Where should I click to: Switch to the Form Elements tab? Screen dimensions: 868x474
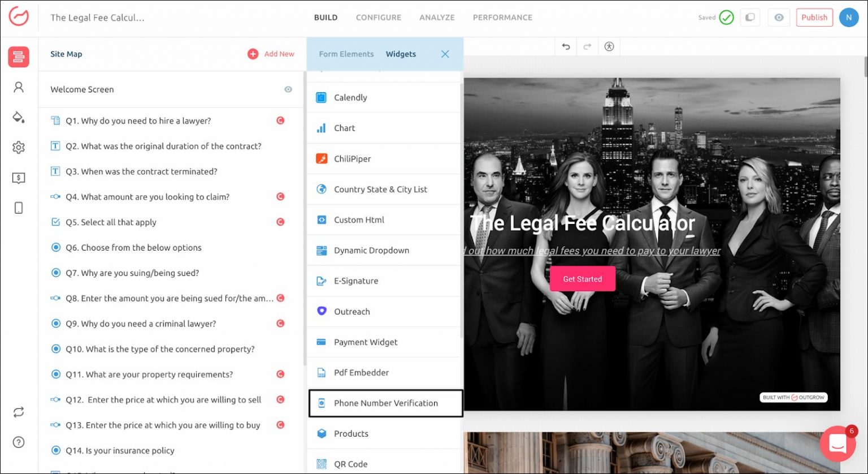tap(346, 54)
